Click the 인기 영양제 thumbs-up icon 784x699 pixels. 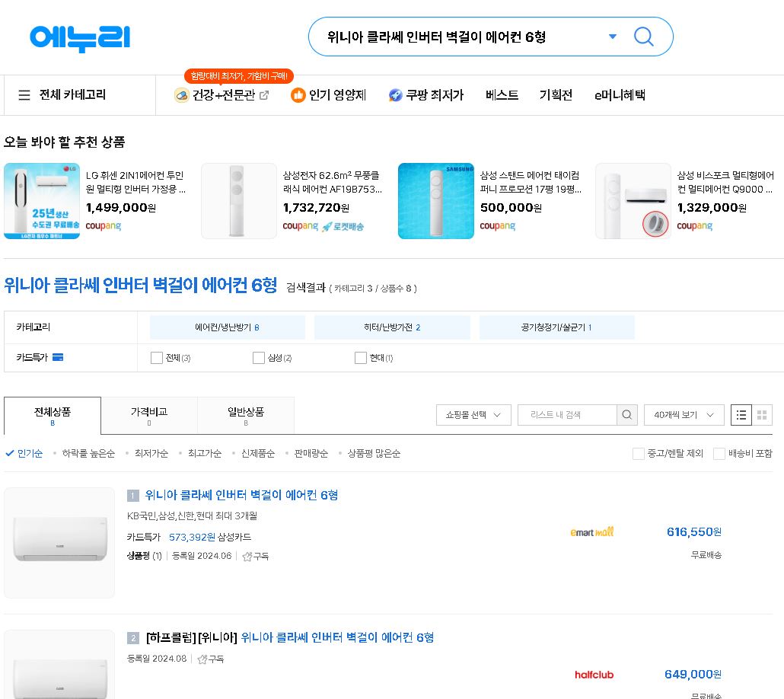[x=298, y=95]
